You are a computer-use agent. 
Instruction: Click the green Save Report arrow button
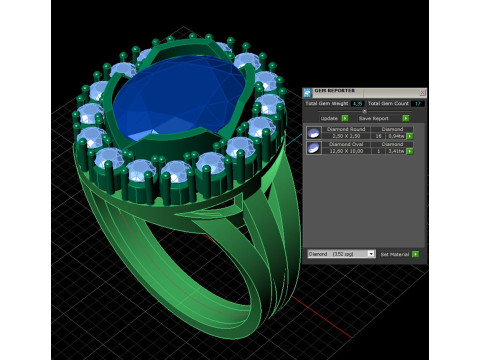point(406,118)
